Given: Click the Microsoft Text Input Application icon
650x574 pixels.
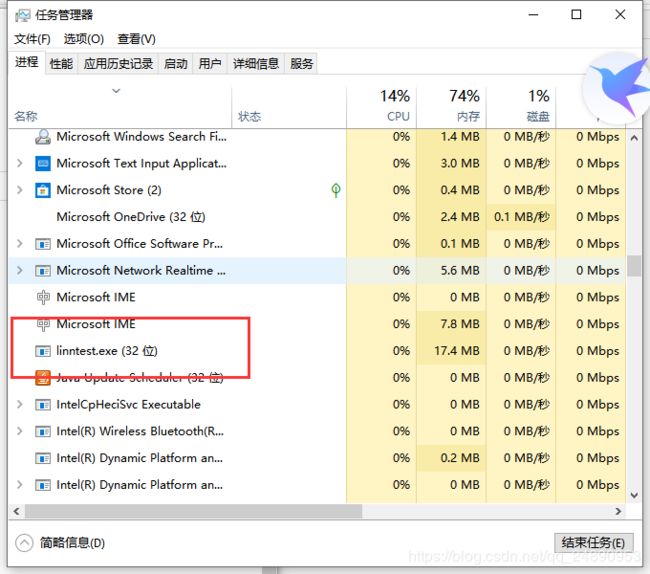Looking at the screenshot, I should [43, 163].
